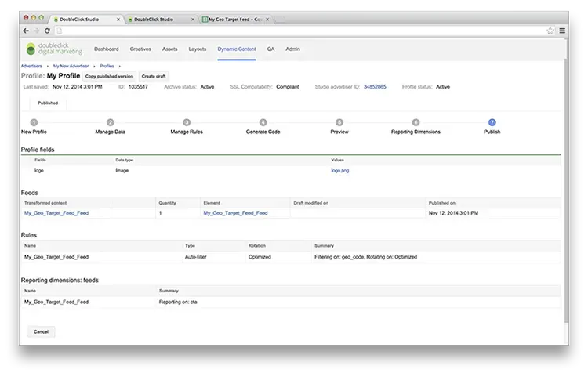Image resolution: width=588 pixels, height=373 pixels.
Task: Select step 7 Publish
Action: 492,123
